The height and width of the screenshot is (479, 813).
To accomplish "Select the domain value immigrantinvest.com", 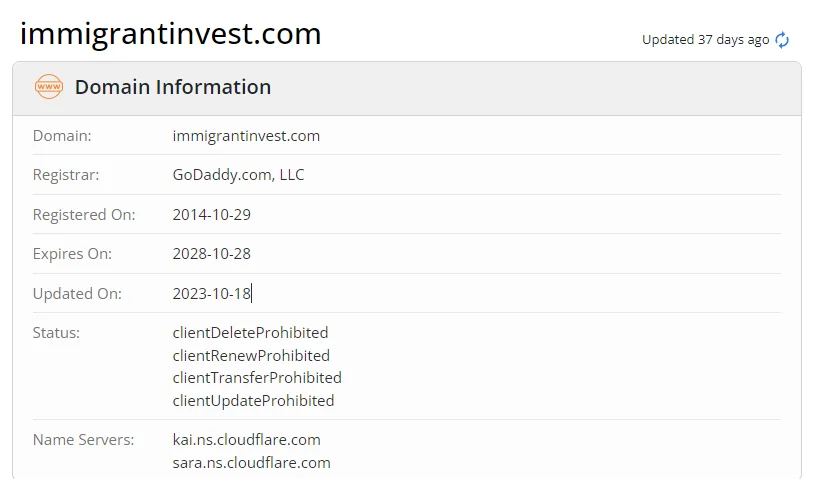I will click(x=246, y=136).
